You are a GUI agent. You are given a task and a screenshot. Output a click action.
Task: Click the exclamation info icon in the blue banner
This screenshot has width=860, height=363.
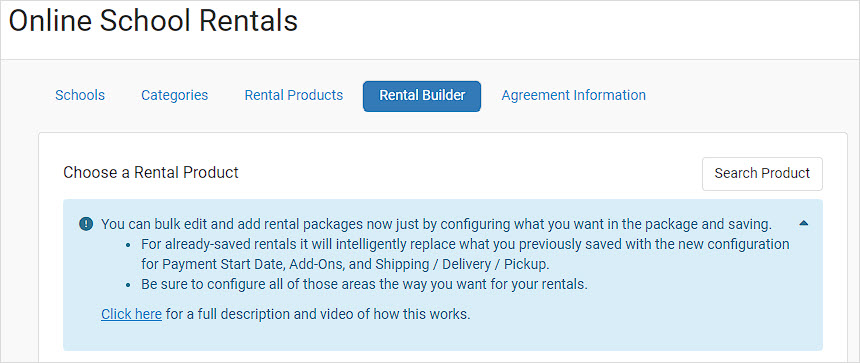(x=86, y=224)
